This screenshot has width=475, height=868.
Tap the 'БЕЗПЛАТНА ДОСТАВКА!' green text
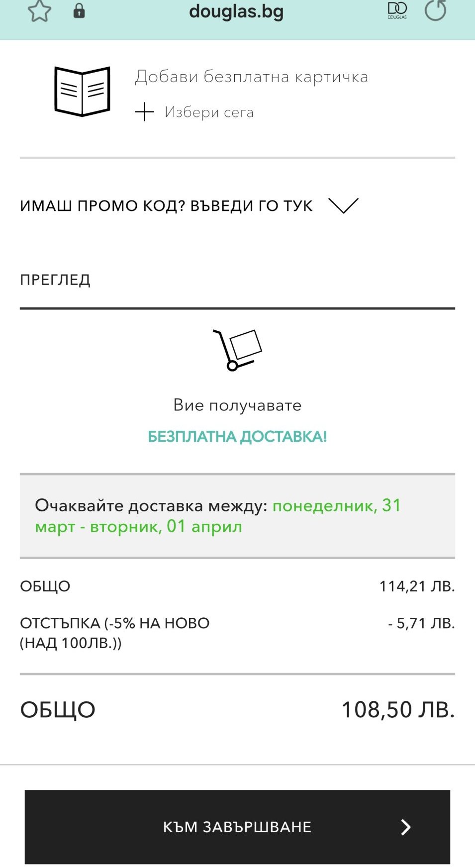click(237, 437)
